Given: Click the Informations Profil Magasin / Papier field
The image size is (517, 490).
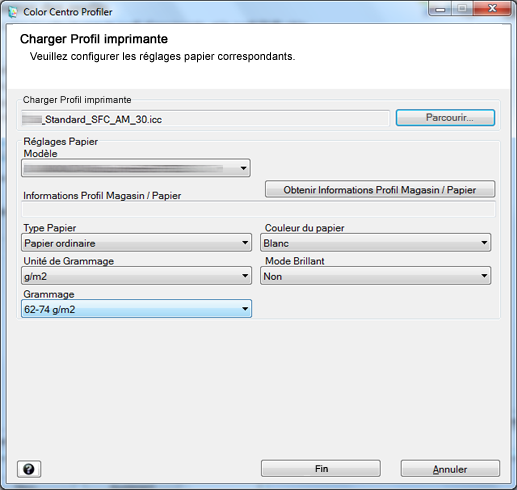Looking at the screenshot, I should 258,210.
